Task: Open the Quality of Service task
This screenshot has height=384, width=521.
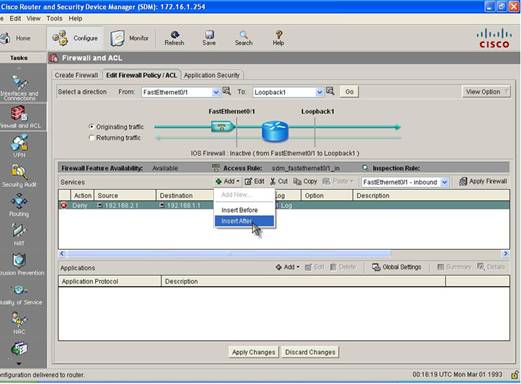Action: click(20, 294)
